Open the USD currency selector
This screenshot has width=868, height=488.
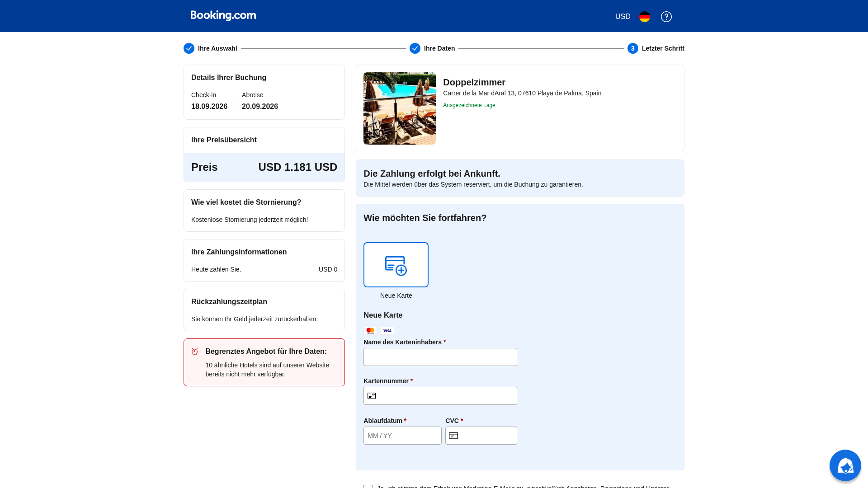click(x=623, y=16)
